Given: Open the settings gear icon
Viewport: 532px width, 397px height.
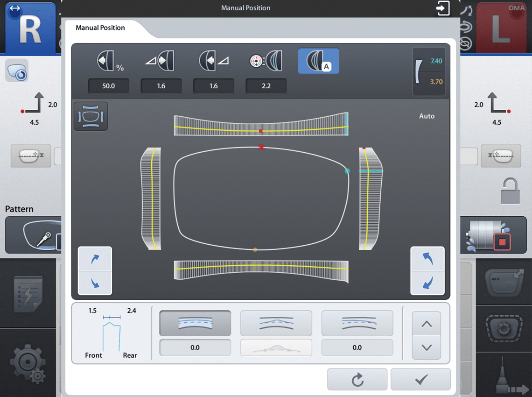Looking at the screenshot, I should tap(28, 364).
